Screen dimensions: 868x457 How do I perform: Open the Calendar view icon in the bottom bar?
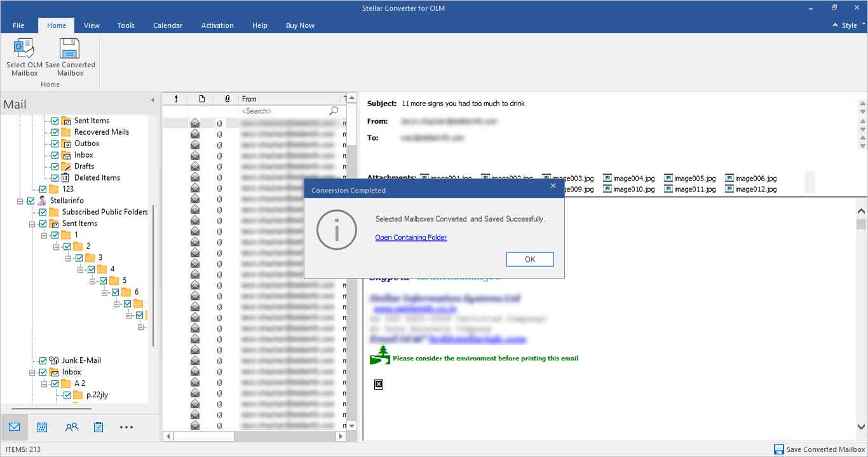tap(42, 427)
